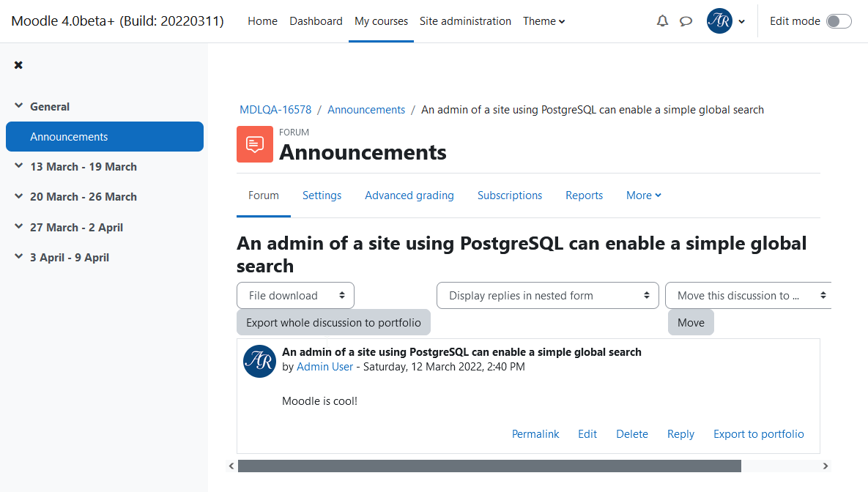The image size is (868, 492).
Task: Click the orange forum activity icon
Action: pyautogui.click(x=255, y=144)
